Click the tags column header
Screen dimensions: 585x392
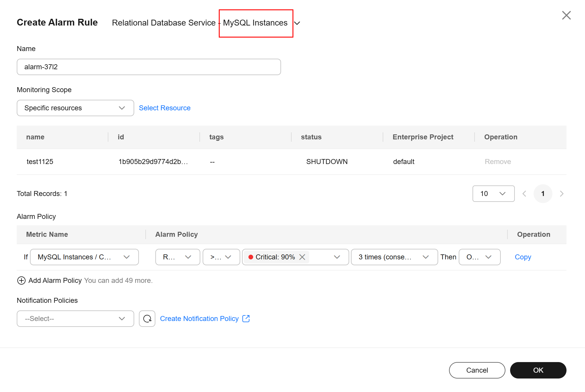(x=216, y=137)
